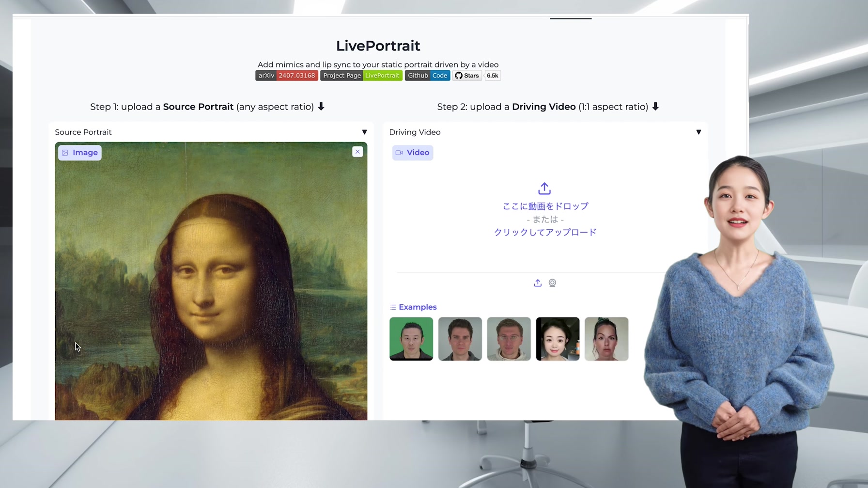The width and height of the screenshot is (868, 488).
Task: Click the Japanese video drop zone text
Action: 545,206
